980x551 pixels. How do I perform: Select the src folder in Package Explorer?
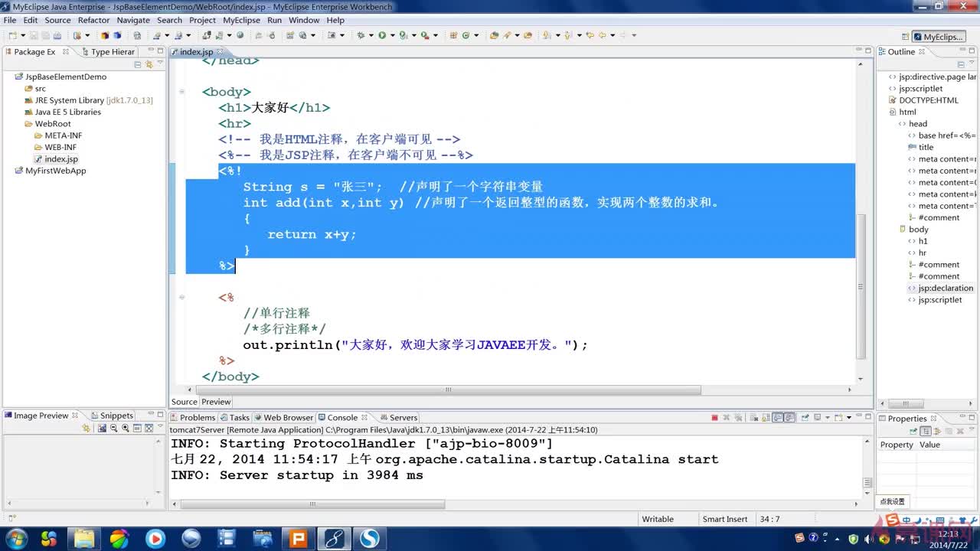coord(35,89)
